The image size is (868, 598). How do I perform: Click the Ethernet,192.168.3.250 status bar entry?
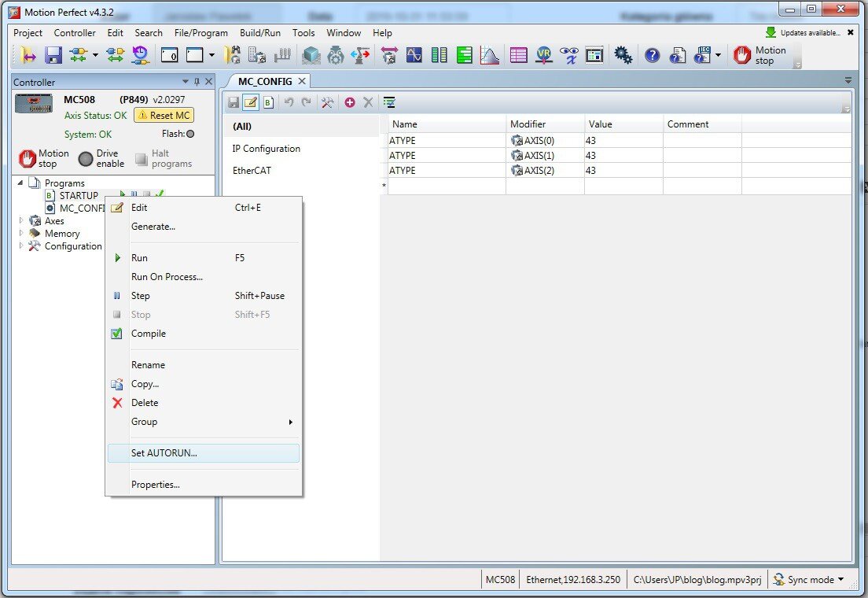point(573,580)
